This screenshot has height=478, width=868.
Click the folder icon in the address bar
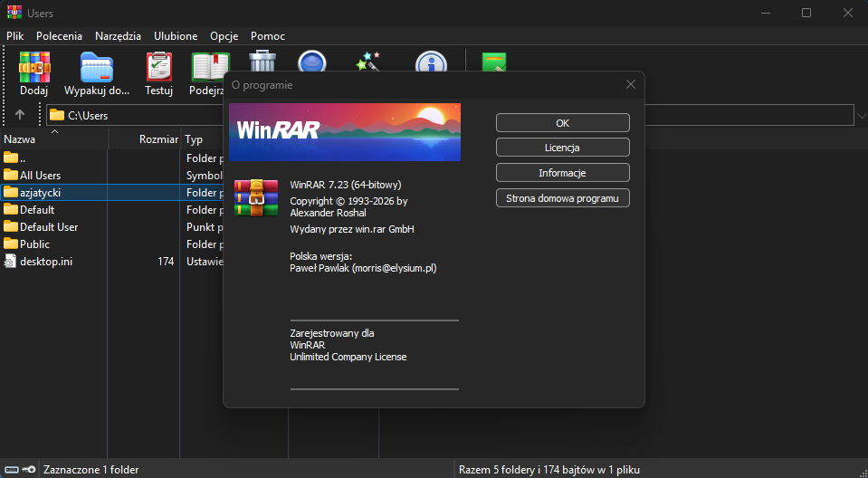point(56,115)
